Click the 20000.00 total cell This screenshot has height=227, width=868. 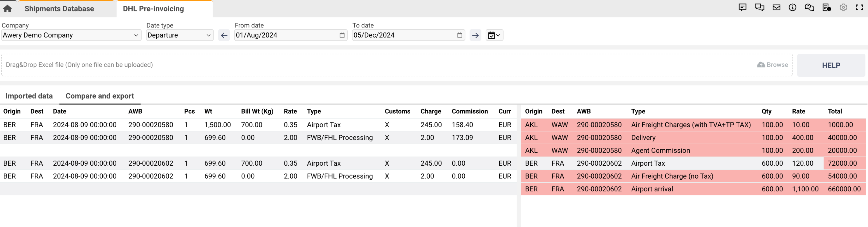click(x=842, y=150)
